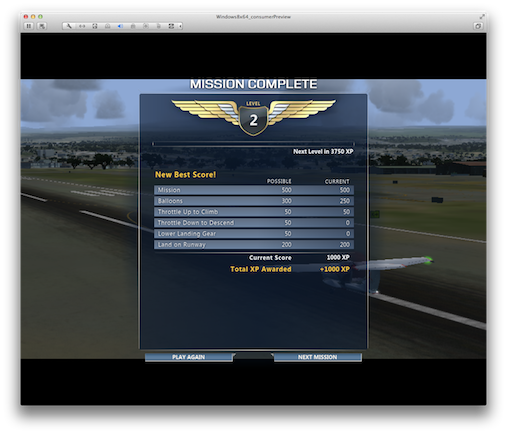507x434 pixels.
Task: Click the blue sound device icon
Action: click(x=120, y=26)
